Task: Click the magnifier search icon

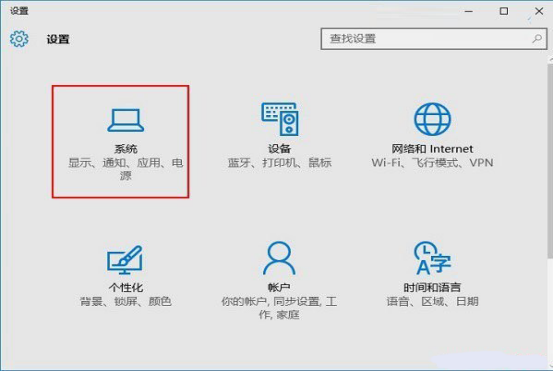Action: click(x=537, y=38)
